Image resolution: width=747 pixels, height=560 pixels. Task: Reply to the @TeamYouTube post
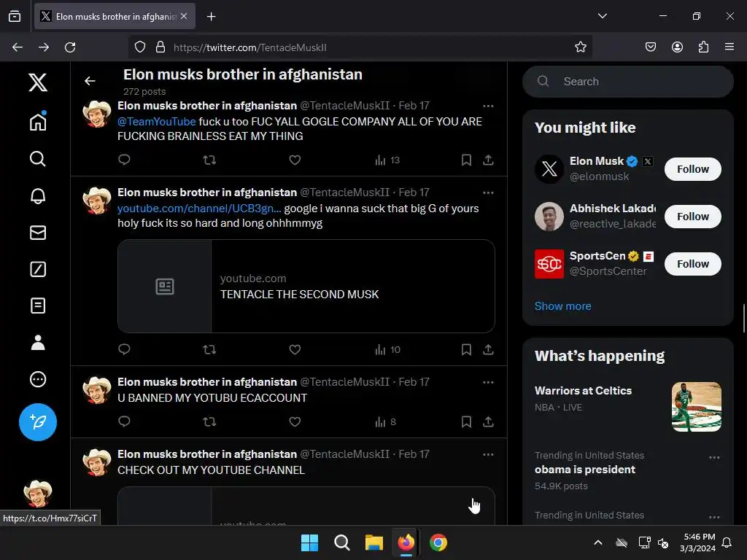124,160
